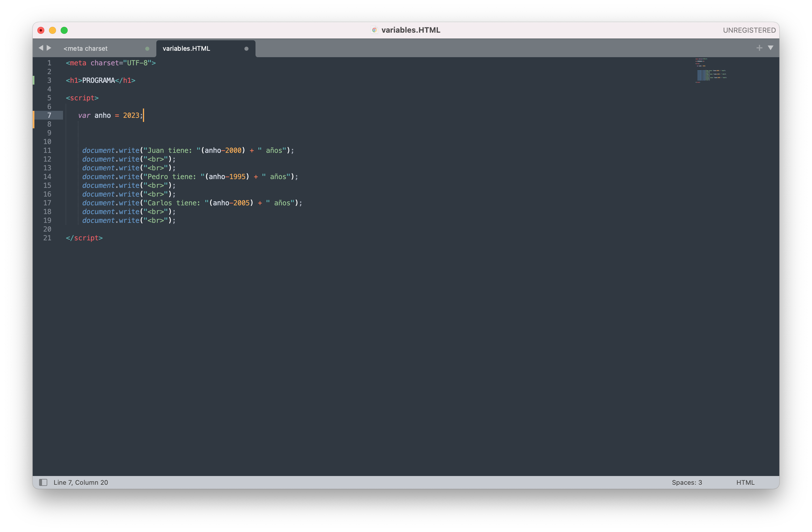Screen dimensions: 812x532
Task: Click the 'Juan tiene:' document.write line
Action: pyautogui.click(x=188, y=150)
